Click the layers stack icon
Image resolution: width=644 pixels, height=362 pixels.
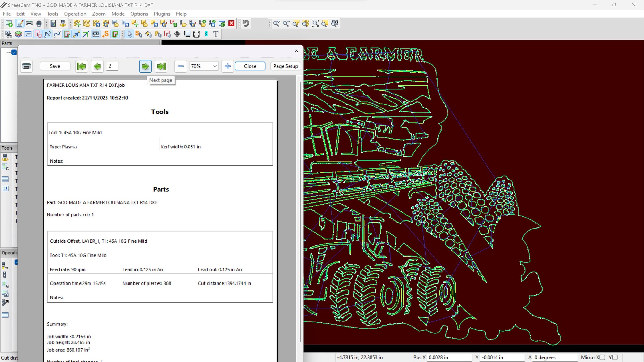[x=18, y=34]
